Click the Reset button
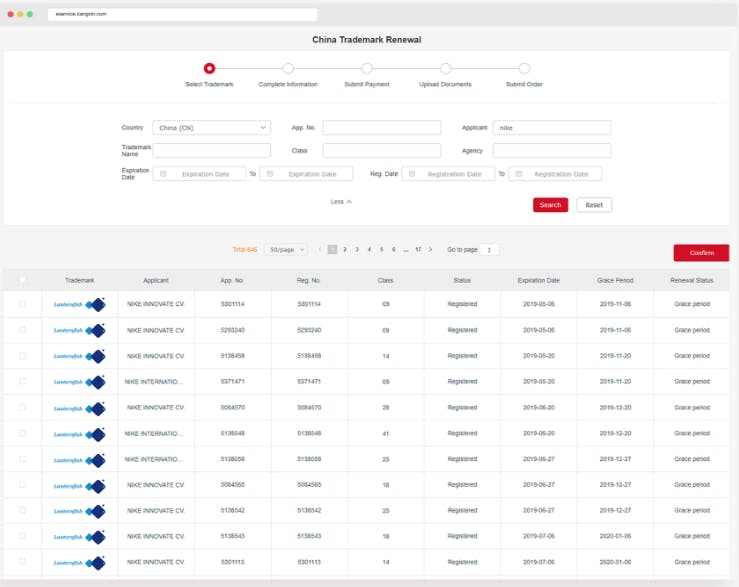The height and width of the screenshot is (587, 739). 594,205
